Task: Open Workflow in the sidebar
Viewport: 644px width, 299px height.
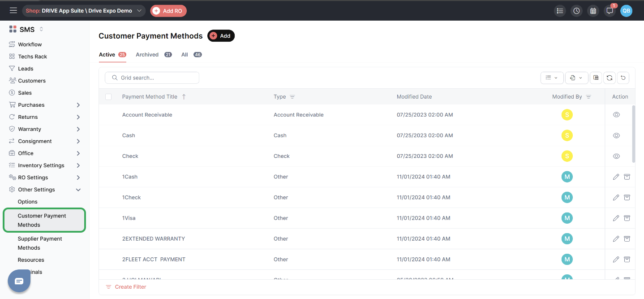Action: (30, 44)
